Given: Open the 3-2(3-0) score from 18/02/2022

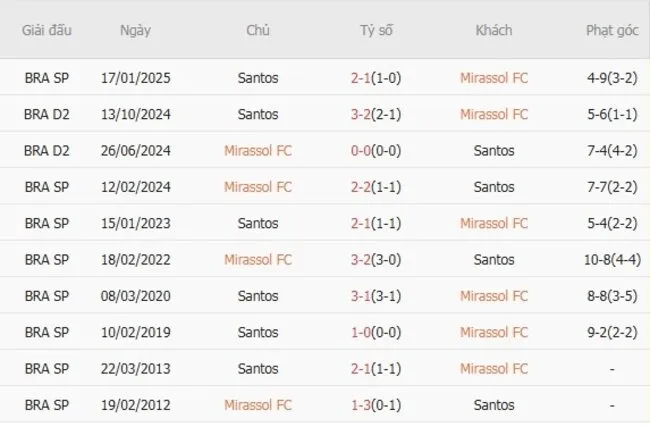Looking at the screenshot, I should tap(376, 260).
